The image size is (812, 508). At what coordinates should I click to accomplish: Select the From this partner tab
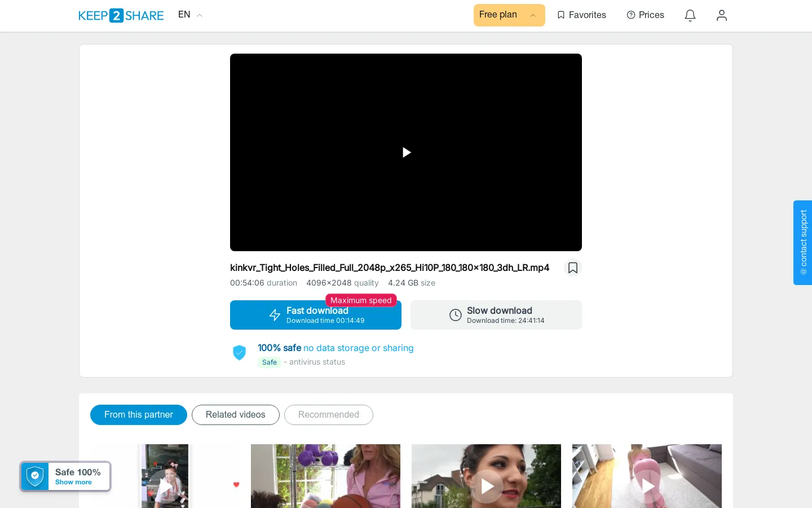tap(139, 415)
